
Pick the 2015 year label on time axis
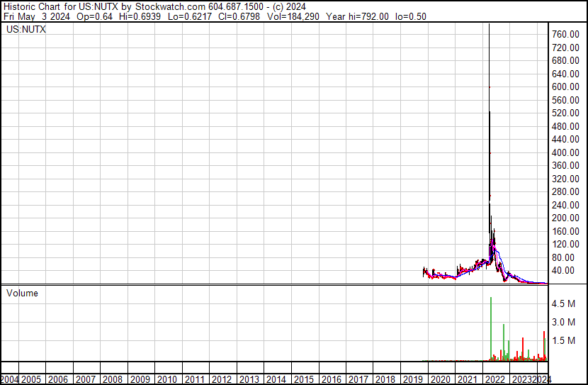pyautogui.click(x=303, y=379)
